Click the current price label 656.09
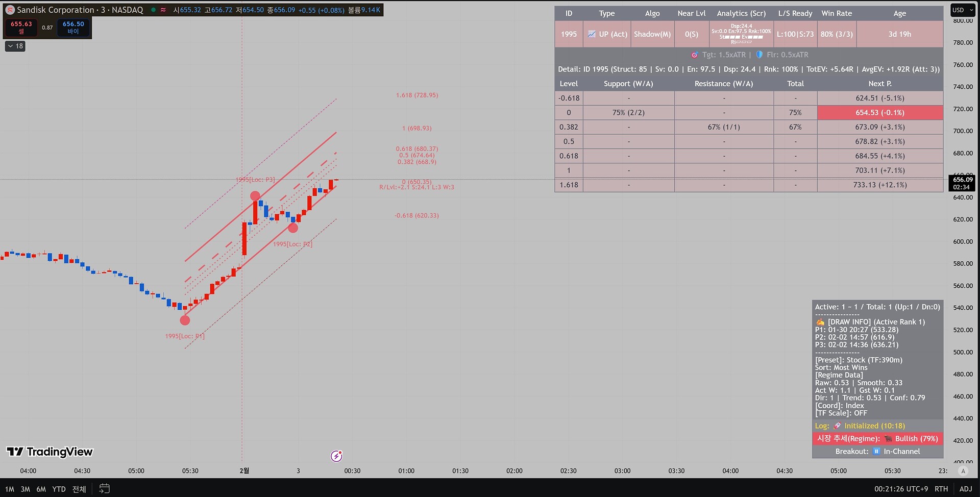 pyautogui.click(x=963, y=183)
